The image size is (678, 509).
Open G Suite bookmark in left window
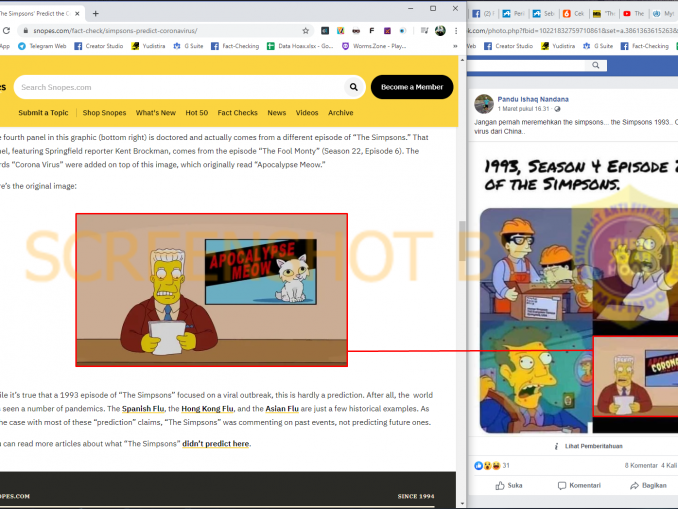click(188, 46)
